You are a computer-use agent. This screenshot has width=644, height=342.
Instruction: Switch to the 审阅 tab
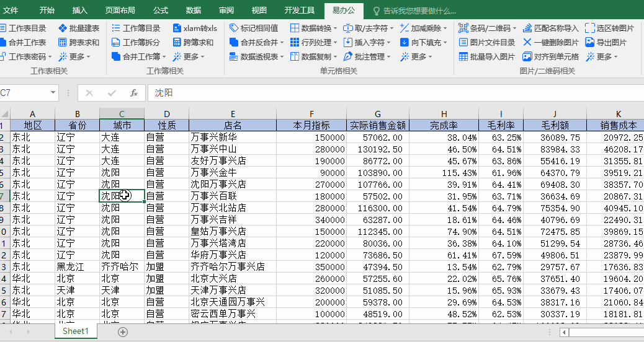pos(226,11)
